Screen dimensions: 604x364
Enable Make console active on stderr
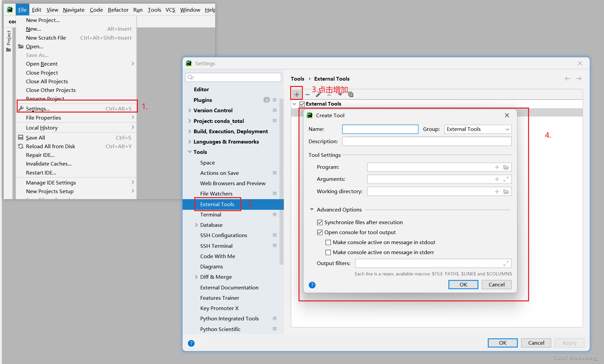[x=328, y=252]
